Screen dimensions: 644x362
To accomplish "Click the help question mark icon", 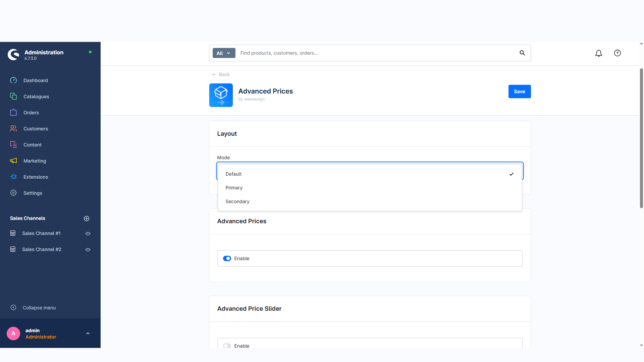I will 618,53.
